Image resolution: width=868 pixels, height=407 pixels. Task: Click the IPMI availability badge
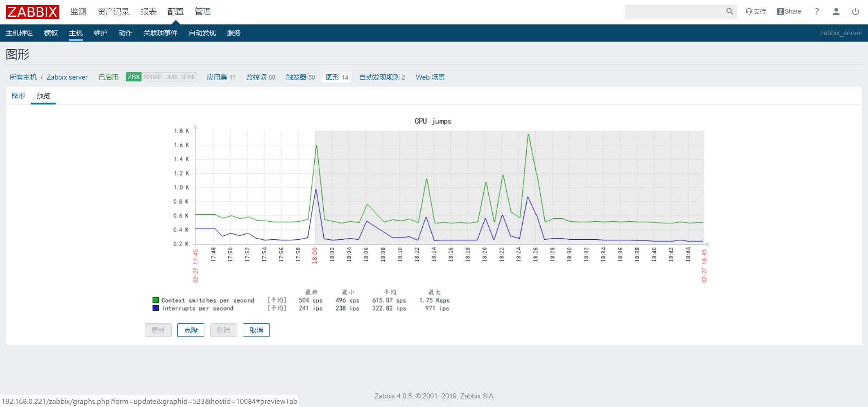pyautogui.click(x=189, y=77)
